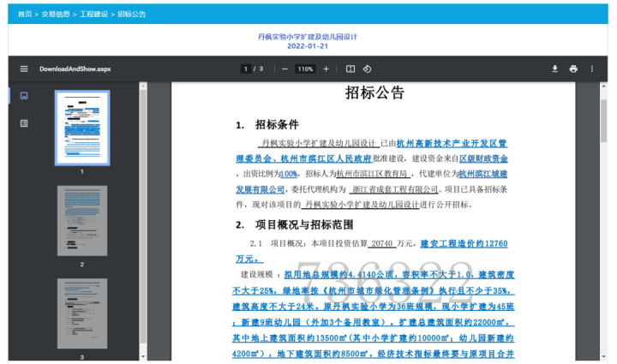Click the underlined text 区级财政资金
617x364 pixels.
(x=483, y=158)
